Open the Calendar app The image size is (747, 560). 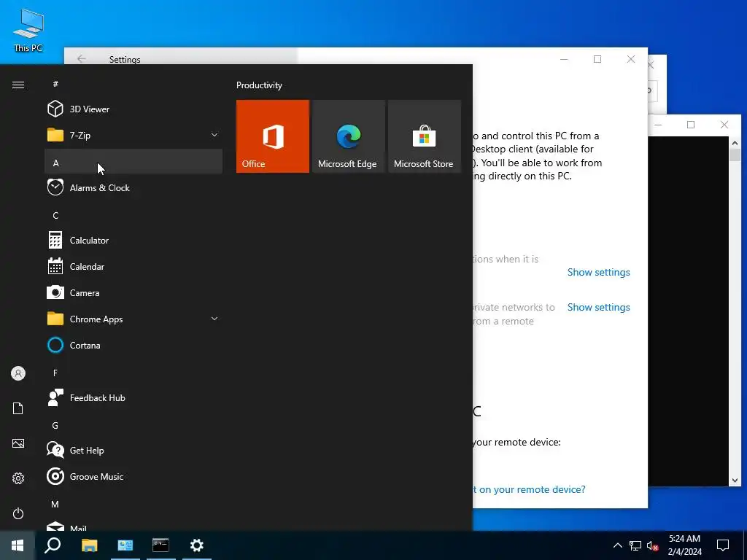click(x=133, y=267)
